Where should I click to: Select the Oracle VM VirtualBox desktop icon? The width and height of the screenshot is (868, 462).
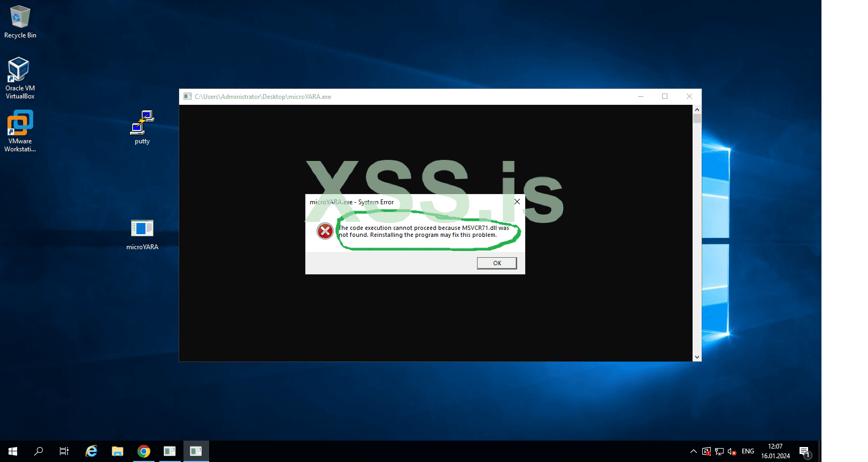(x=20, y=78)
